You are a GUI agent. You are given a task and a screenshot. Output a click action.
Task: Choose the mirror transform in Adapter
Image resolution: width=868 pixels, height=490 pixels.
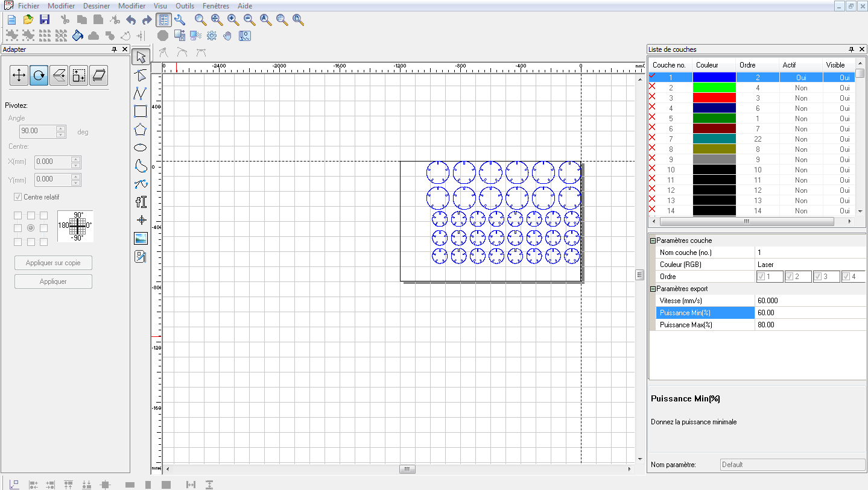[x=59, y=75]
